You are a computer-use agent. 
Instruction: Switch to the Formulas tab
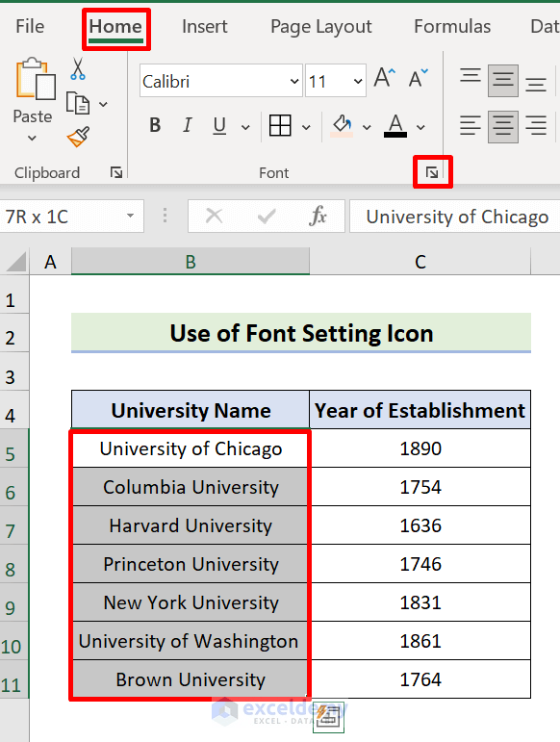(x=452, y=27)
